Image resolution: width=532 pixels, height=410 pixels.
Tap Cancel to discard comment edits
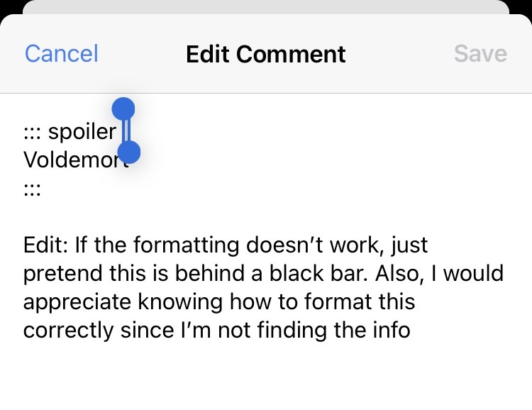tap(62, 54)
